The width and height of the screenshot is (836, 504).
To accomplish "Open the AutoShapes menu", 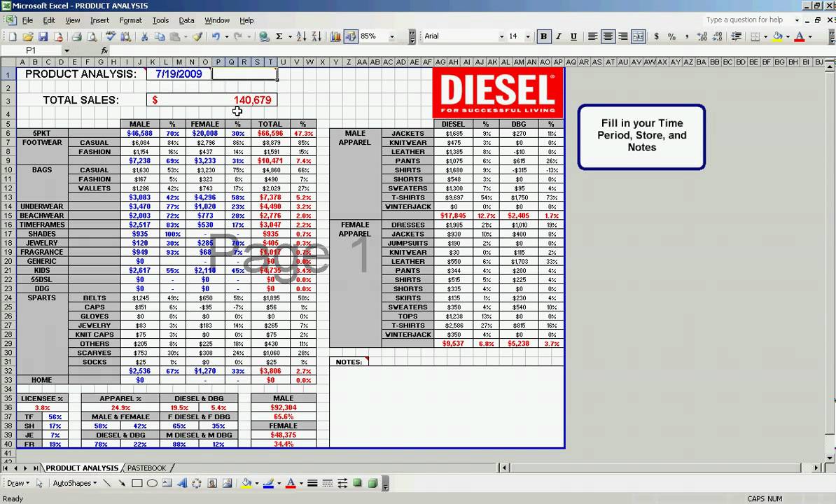I will pos(75,483).
